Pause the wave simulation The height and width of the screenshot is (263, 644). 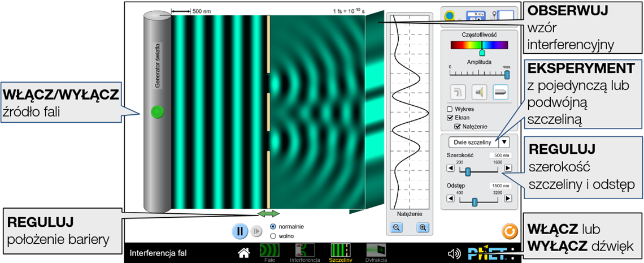[240, 231]
